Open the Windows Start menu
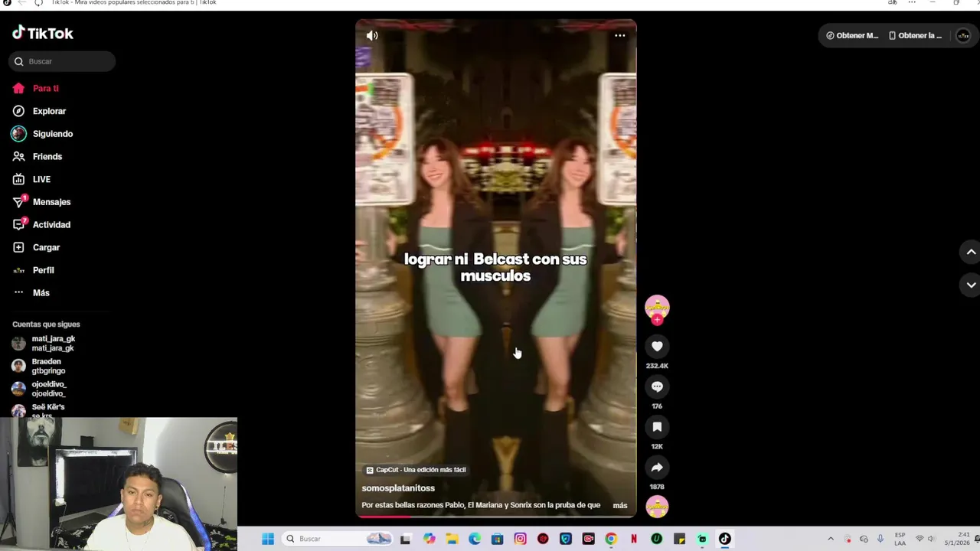This screenshot has width=980, height=551. coord(268,539)
